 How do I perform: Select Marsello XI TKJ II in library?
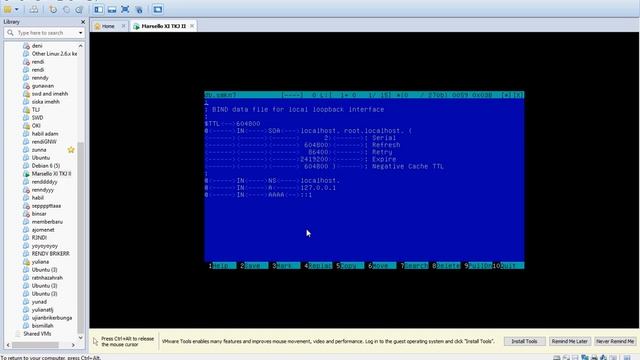pos(51,174)
